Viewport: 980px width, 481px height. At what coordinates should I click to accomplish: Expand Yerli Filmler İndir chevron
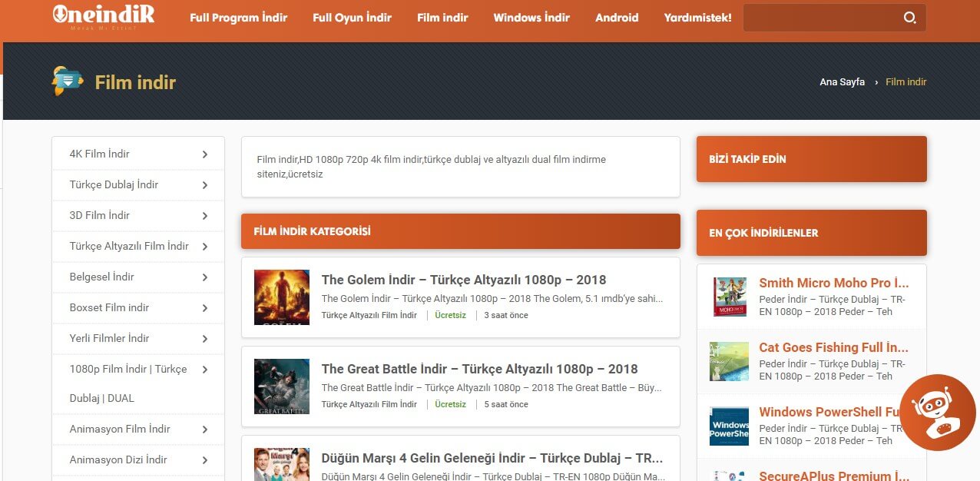pos(205,339)
